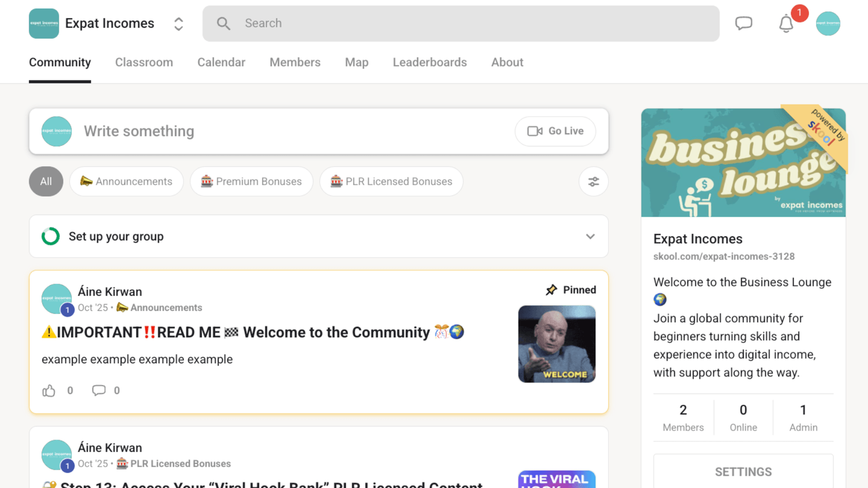This screenshot has width=868, height=488.
Task: Start a stream with Go Live
Action: point(556,131)
